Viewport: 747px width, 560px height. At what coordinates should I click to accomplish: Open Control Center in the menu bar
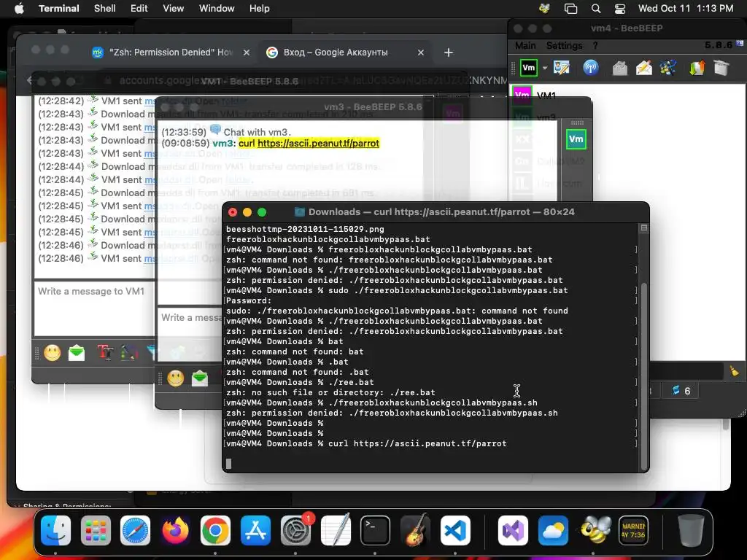[x=620, y=9]
